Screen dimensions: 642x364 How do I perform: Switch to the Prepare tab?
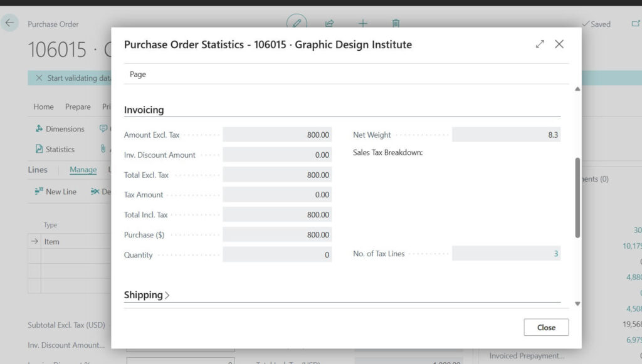pos(78,107)
